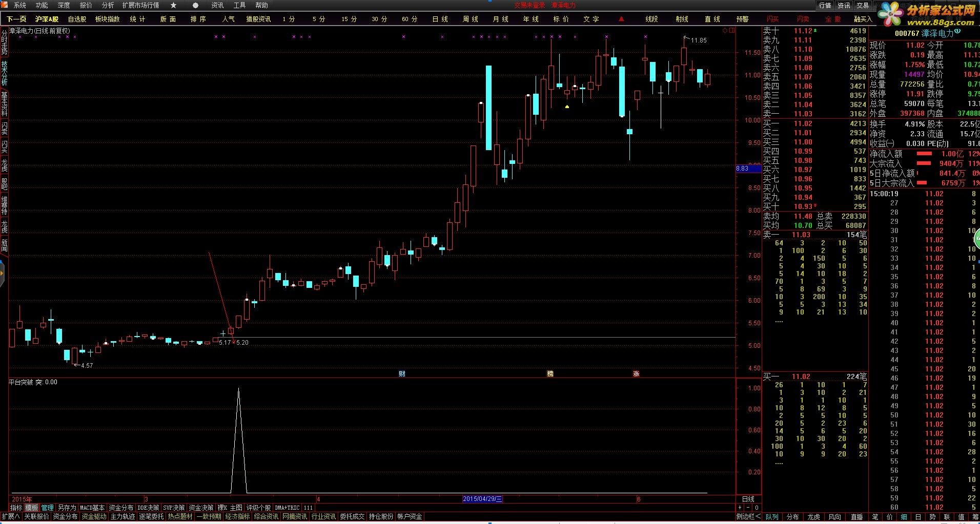Switch to 日线 daily chart
The width and height of the screenshot is (980, 524).
(440, 19)
